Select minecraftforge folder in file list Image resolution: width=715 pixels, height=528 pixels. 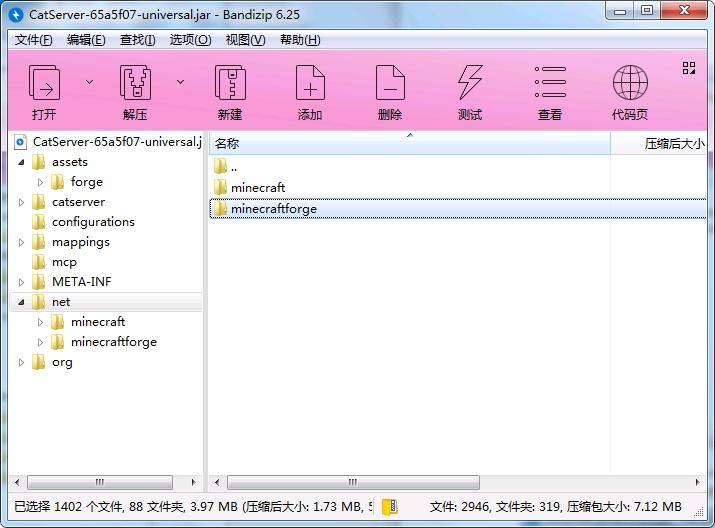(458, 209)
